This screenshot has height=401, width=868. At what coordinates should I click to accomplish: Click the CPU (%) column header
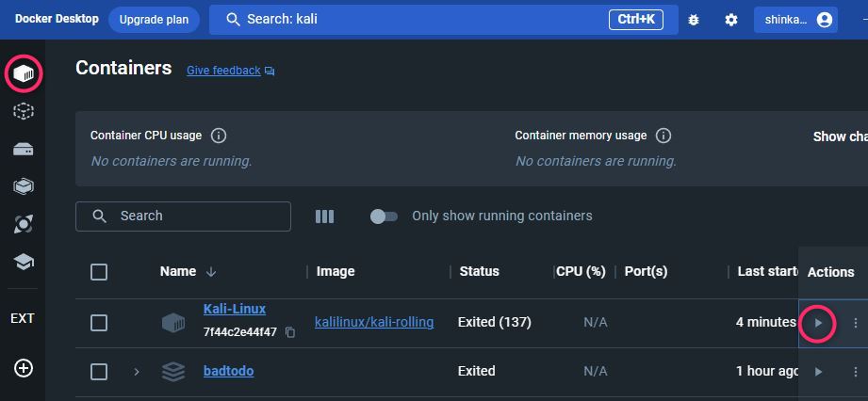click(581, 272)
